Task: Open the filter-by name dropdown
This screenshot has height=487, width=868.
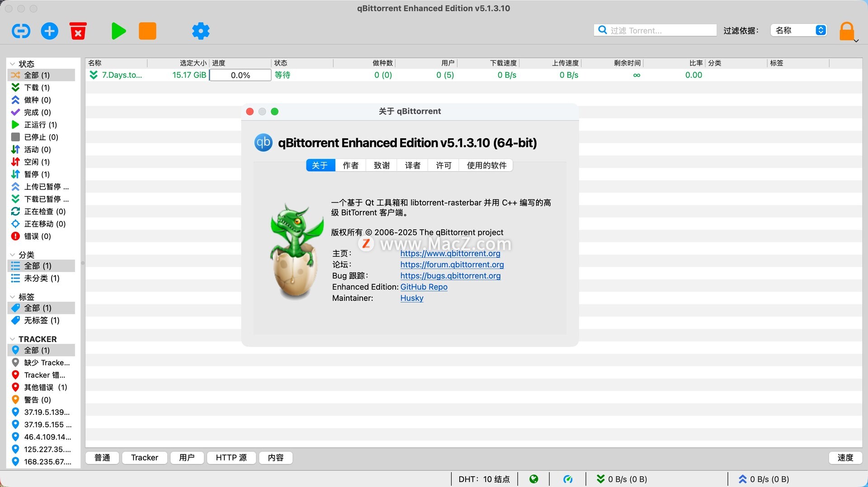Action: pos(799,30)
